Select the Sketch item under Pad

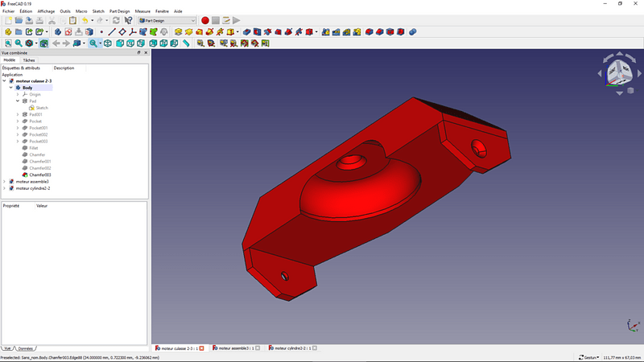pos(42,108)
